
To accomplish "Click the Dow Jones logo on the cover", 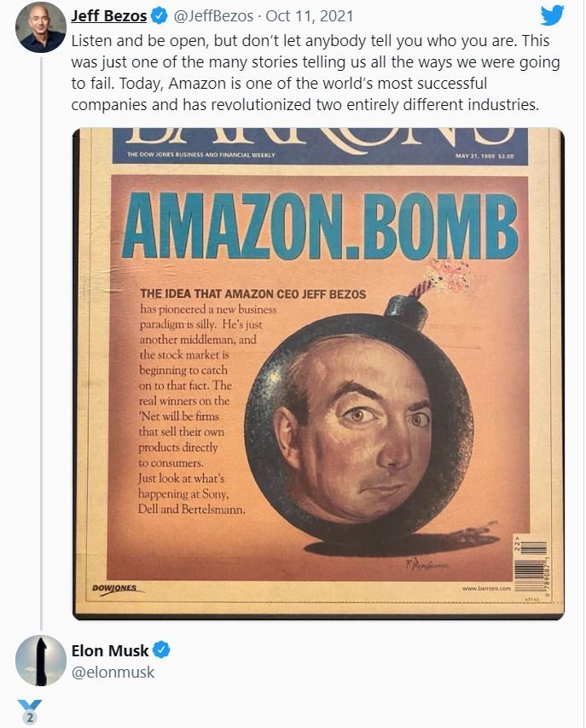I will 114,588.
